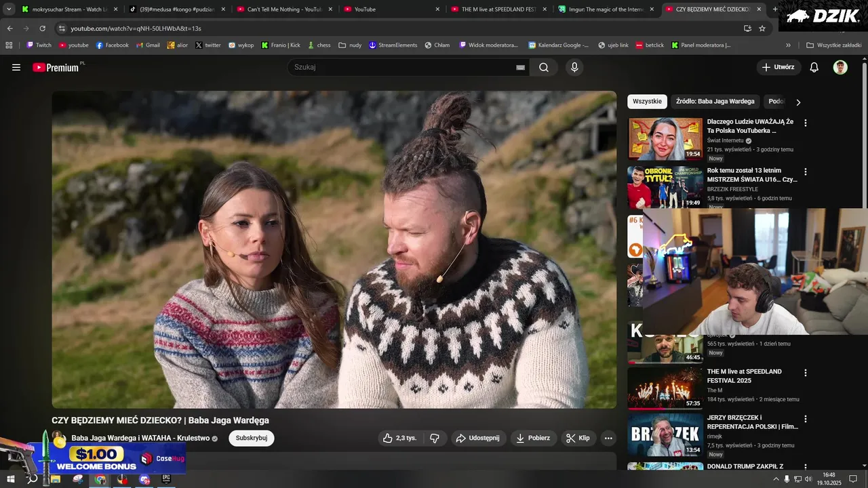Open Wszystkie zakładki bookmarks folder
The height and width of the screenshot is (488, 868).
pos(834,45)
